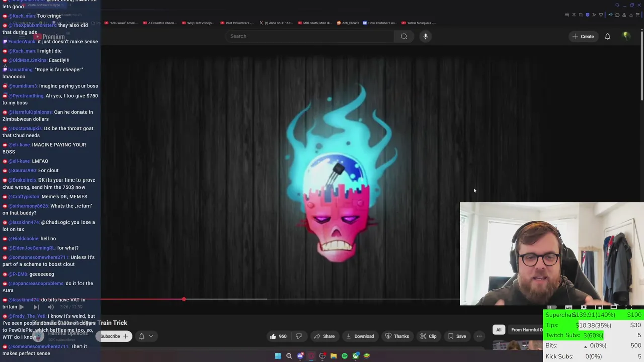Open the browser zoom page icon

pyautogui.click(x=567, y=15)
